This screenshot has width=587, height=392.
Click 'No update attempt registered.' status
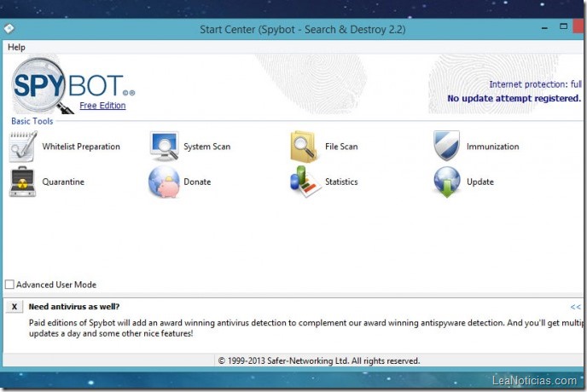(514, 98)
